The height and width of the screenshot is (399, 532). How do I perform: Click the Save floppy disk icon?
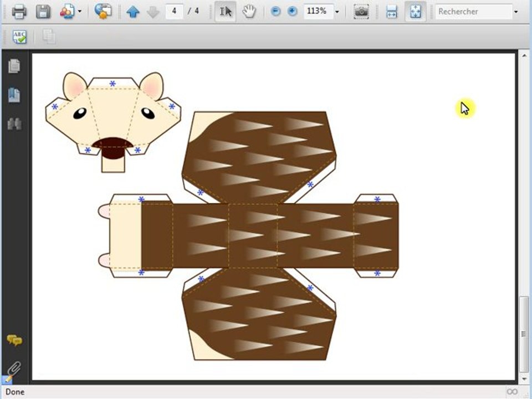click(43, 11)
